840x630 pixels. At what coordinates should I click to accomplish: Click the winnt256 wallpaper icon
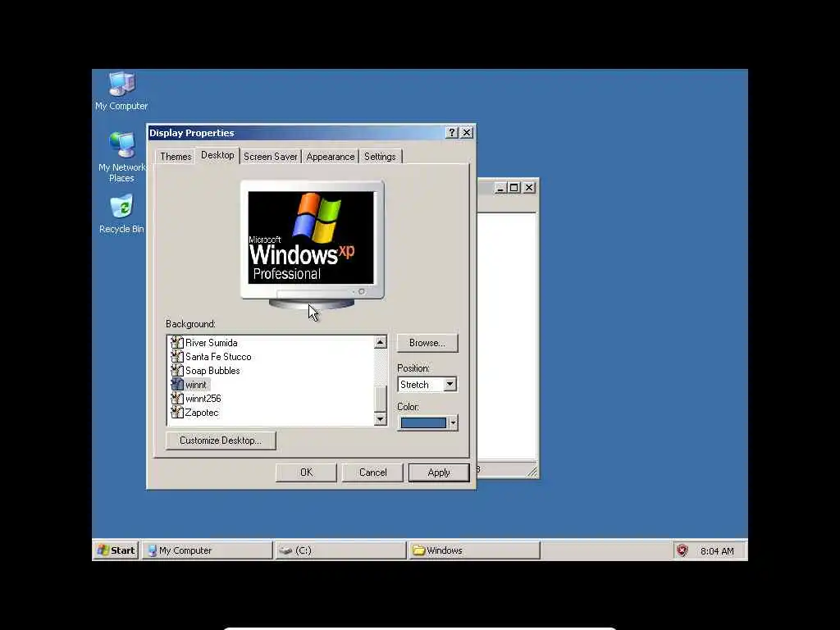click(177, 399)
